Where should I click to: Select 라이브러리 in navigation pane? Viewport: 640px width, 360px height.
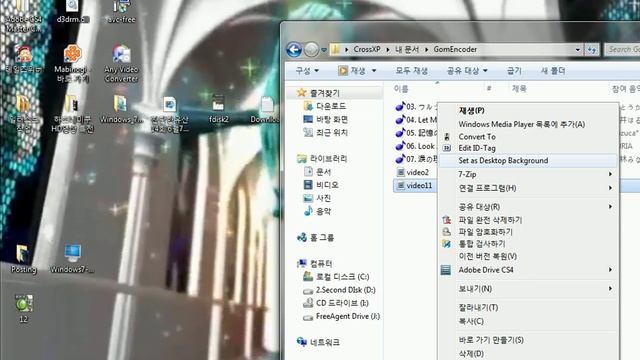(322, 158)
